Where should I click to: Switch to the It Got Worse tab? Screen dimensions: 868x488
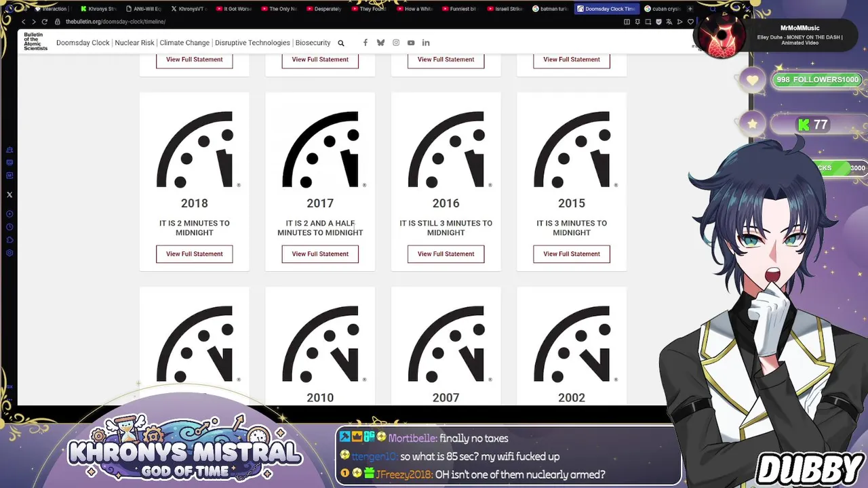click(233, 9)
